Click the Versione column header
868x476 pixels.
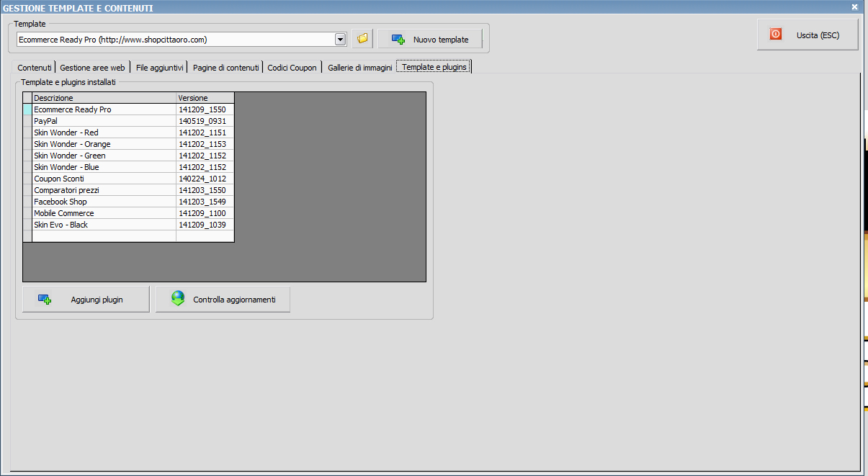(x=205, y=98)
